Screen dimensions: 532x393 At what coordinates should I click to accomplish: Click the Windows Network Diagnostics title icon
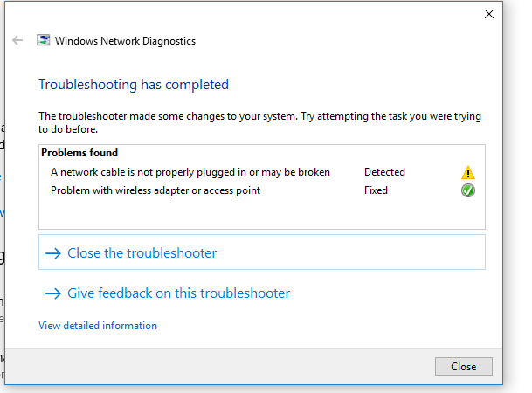pyautogui.click(x=43, y=40)
